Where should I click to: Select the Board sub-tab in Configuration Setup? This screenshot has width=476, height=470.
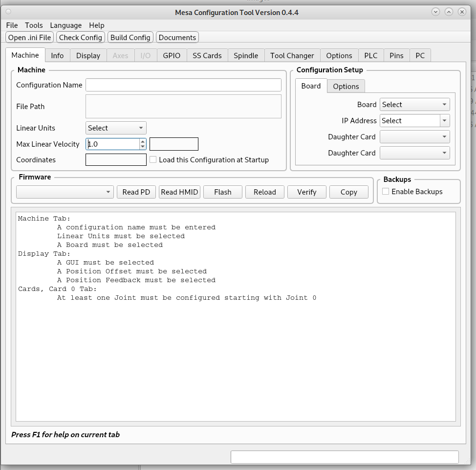tap(311, 86)
